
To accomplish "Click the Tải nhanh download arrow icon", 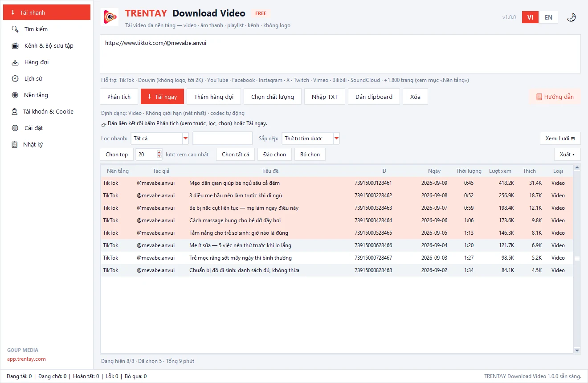I will coord(12,12).
